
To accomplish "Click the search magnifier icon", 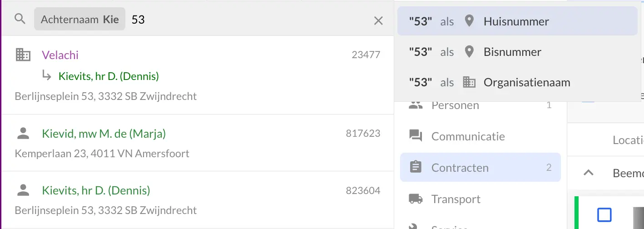I will tap(20, 19).
